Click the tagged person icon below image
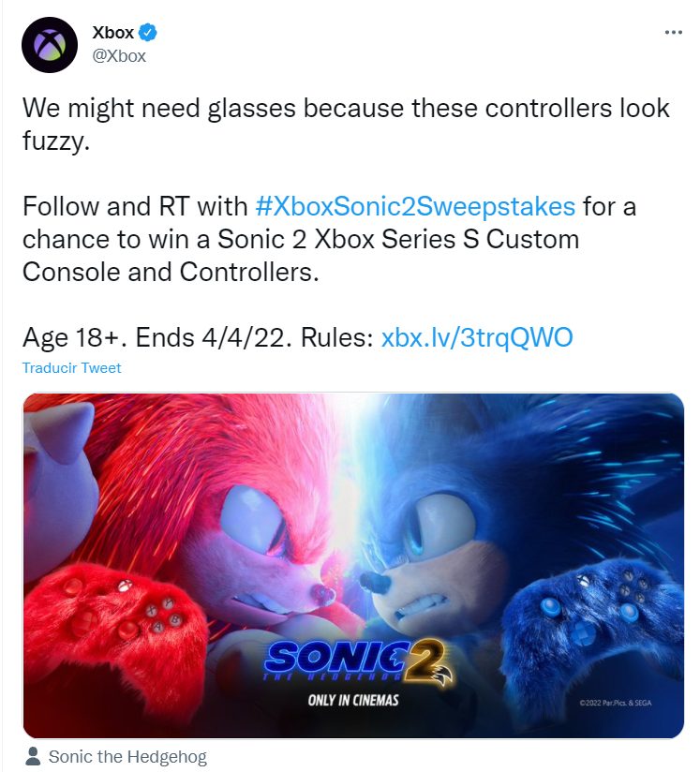700x772 pixels. click(x=33, y=757)
